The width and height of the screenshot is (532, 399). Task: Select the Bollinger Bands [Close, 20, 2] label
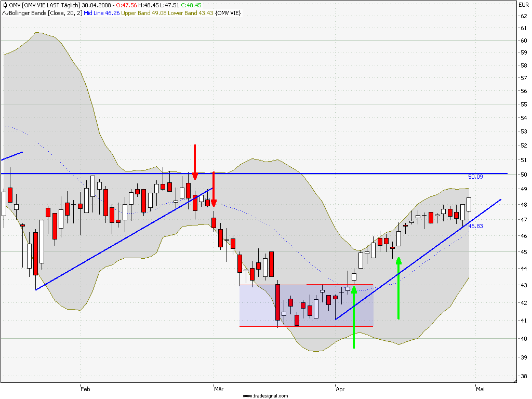click(x=46, y=13)
